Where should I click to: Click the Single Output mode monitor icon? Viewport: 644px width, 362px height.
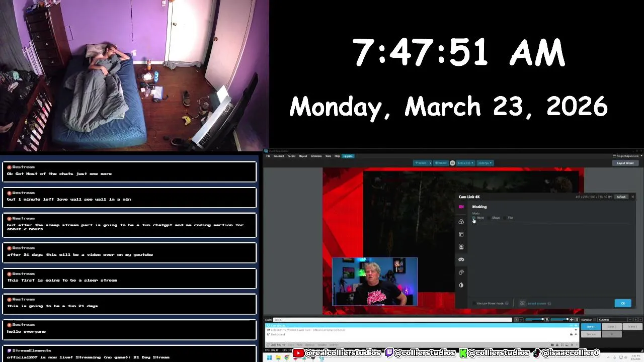(x=614, y=156)
